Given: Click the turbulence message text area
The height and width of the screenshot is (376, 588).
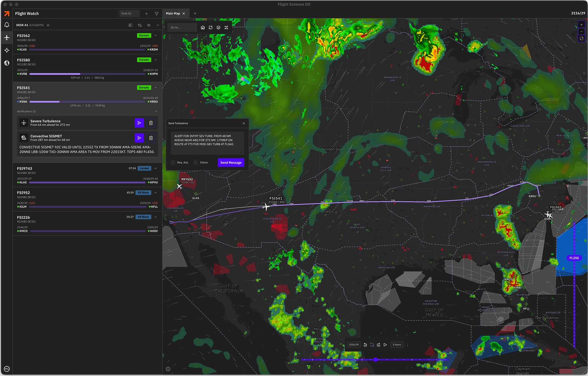Looking at the screenshot, I should (x=207, y=143).
